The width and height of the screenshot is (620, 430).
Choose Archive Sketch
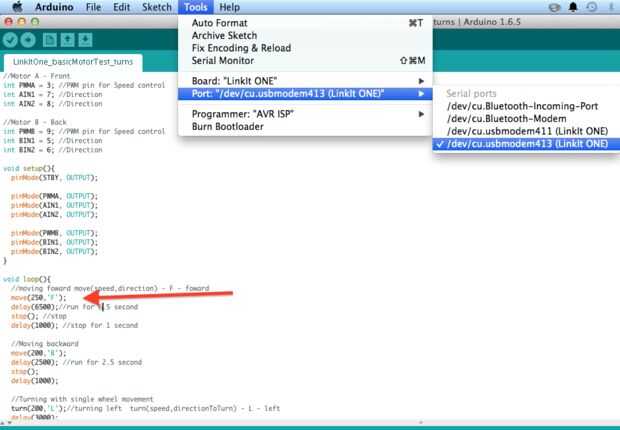point(305,36)
